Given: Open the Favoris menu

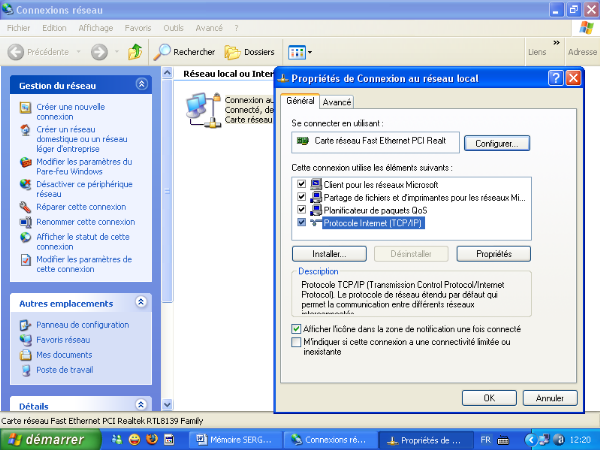Looking at the screenshot, I should click(x=138, y=28).
